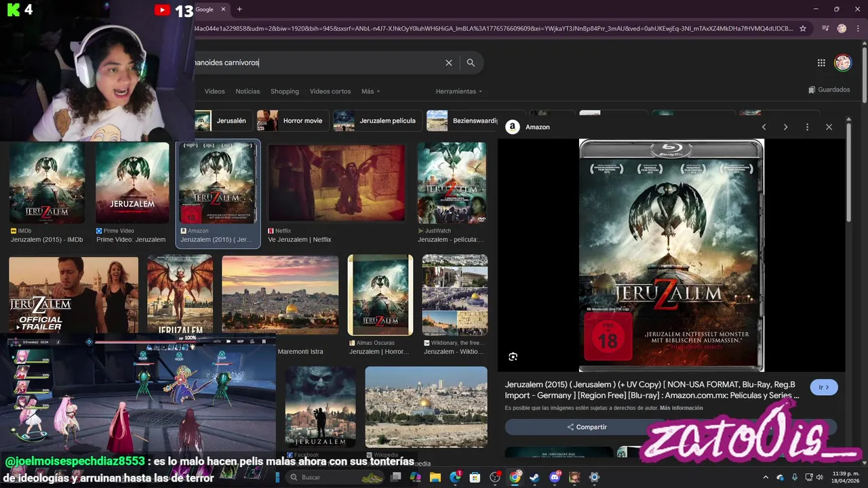
Task: Open Steam from taskbar
Action: [534, 477]
